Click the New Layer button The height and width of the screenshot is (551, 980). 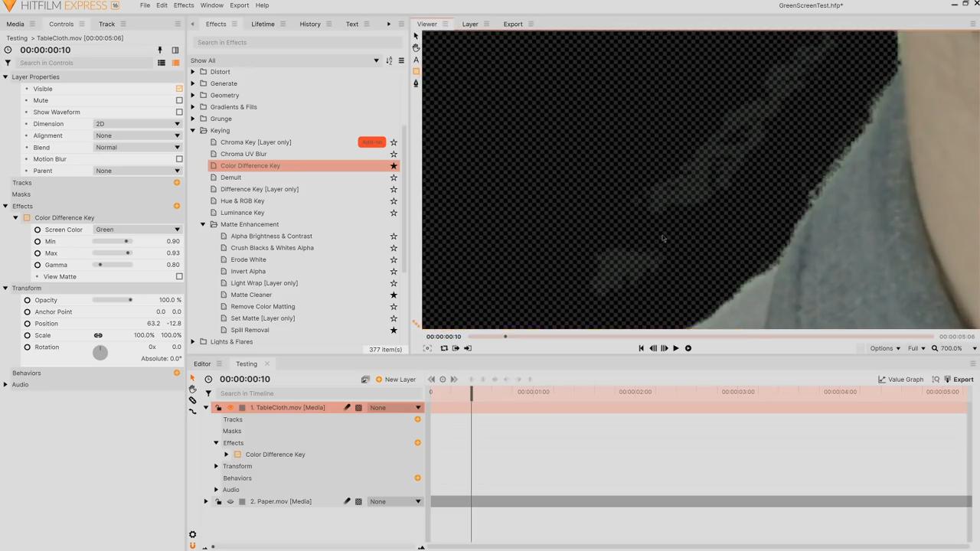(x=396, y=380)
